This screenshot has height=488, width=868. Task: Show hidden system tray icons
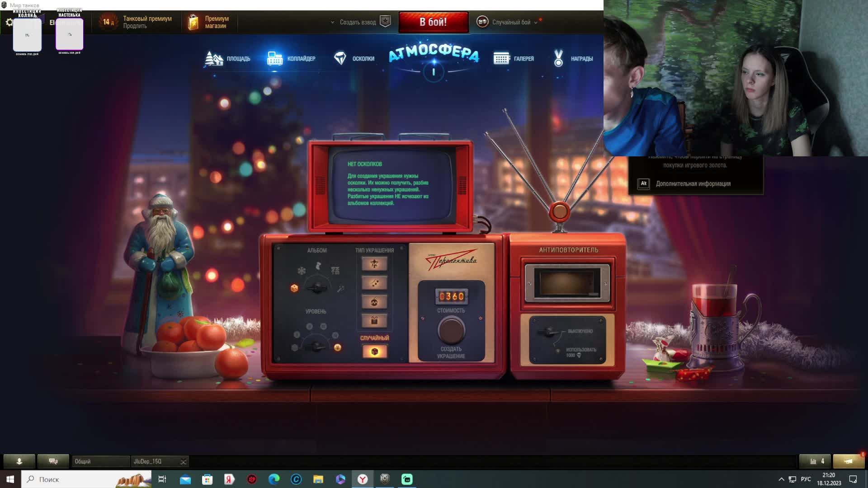tap(781, 479)
